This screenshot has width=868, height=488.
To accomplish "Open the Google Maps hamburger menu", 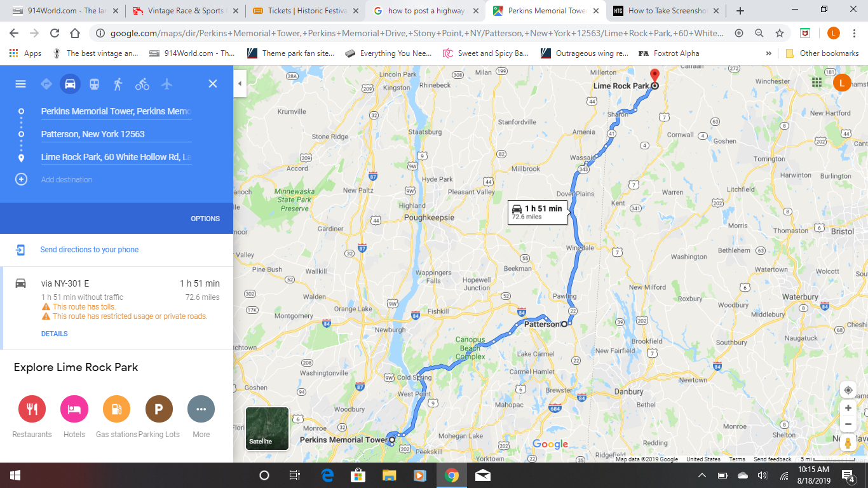I will pyautogui.click(x=20, y=84).
